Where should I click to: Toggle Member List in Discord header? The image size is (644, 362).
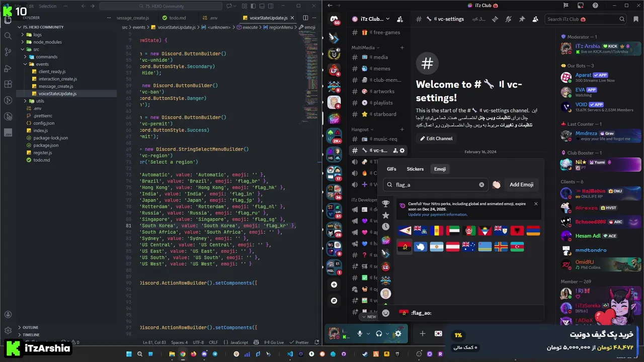tap(535, 19)
